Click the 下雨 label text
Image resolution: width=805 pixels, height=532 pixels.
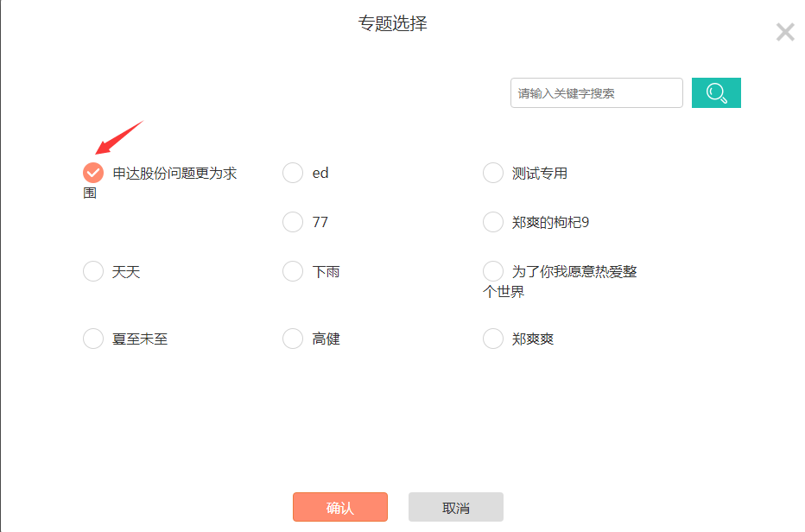(326, 272)
